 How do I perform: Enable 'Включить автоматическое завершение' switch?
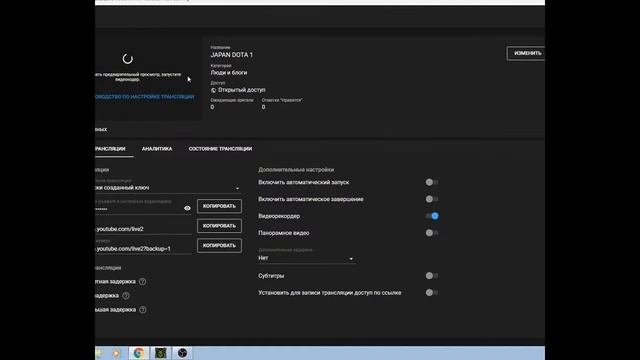[x=431, y=199]
